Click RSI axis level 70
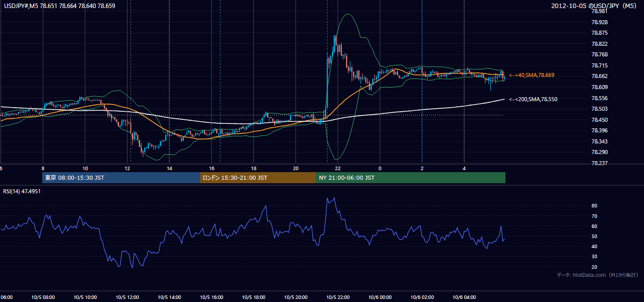The height and width of the screenshot is (302, 644). 595,216
